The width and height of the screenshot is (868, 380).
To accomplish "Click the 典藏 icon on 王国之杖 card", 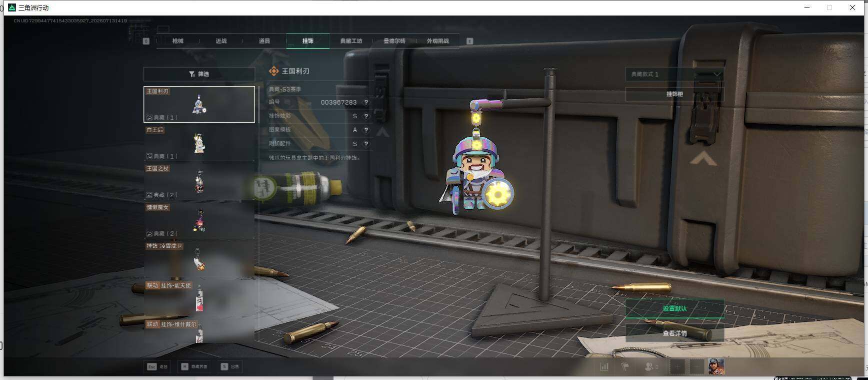I will point(149,195).
